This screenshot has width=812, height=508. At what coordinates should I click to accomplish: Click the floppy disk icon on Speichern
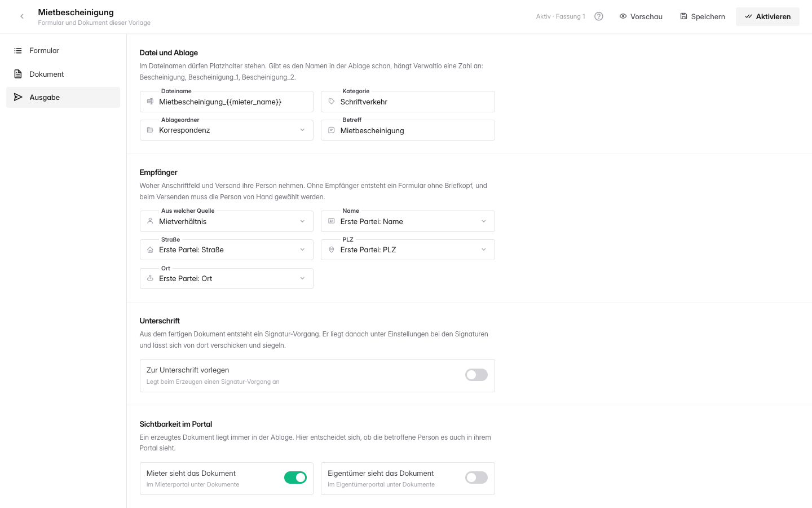tap(683, 16)
